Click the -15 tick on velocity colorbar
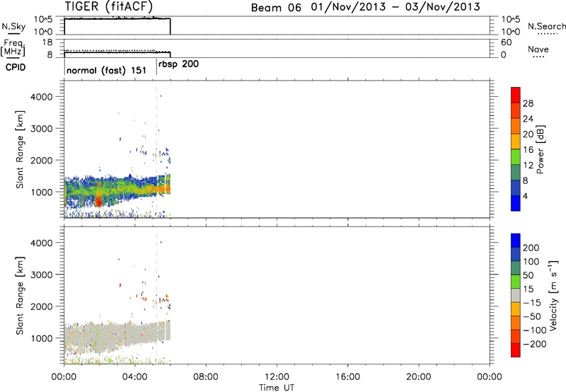566x392 pixels. pyautogui.click(x=532, y=303)
